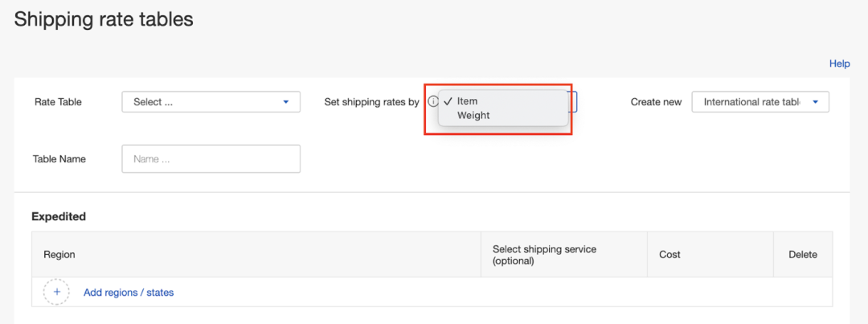Click the Create new label
868x324 pixels.
coord(656,102)
